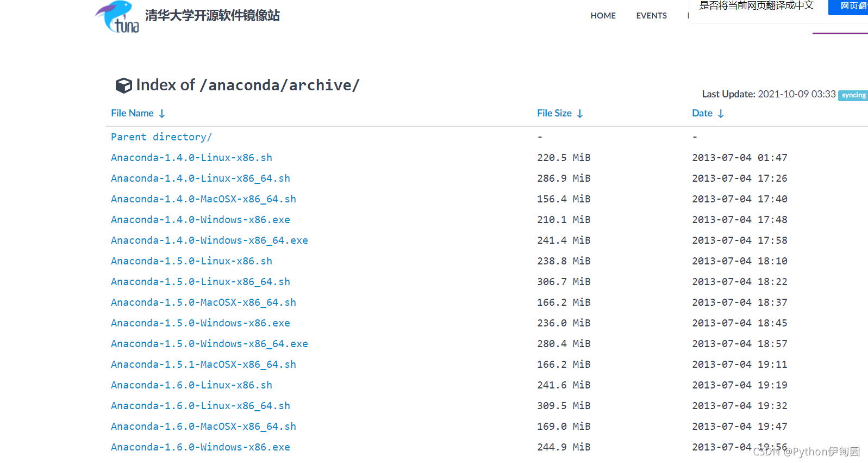868x463 pixels.
Task: Click Last Update 2021-10-09 03:33 text
Action: [x=769, y=94]
